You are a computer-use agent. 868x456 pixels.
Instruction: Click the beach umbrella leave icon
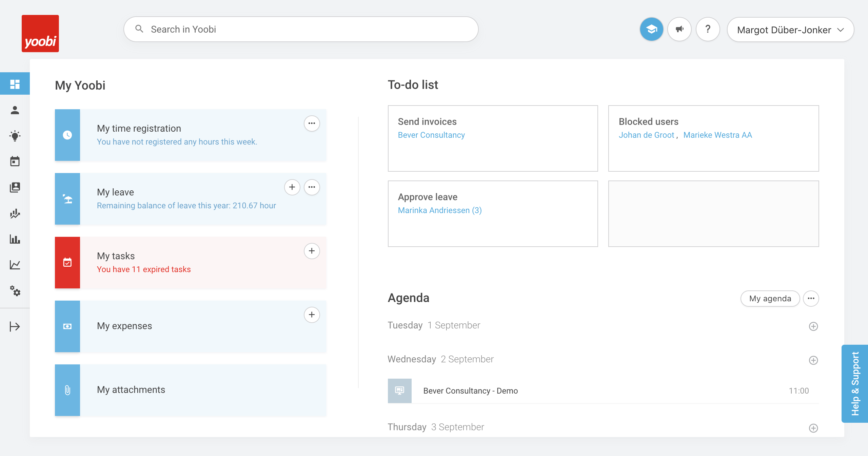click(67, 199)
